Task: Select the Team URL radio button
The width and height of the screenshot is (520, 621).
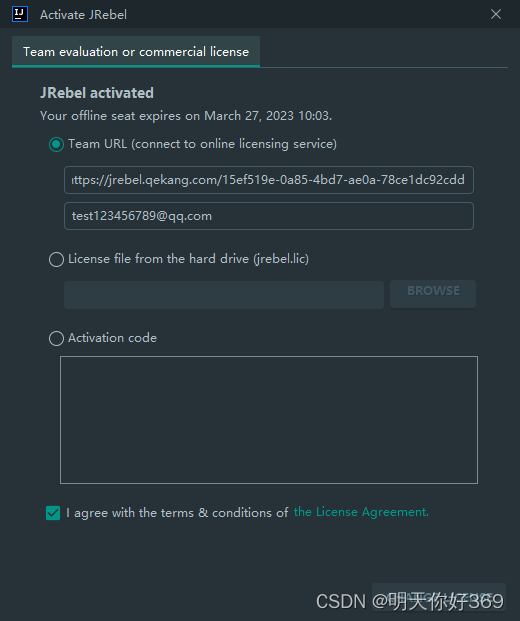Action: pyautogui.click(x=56, y=144)
